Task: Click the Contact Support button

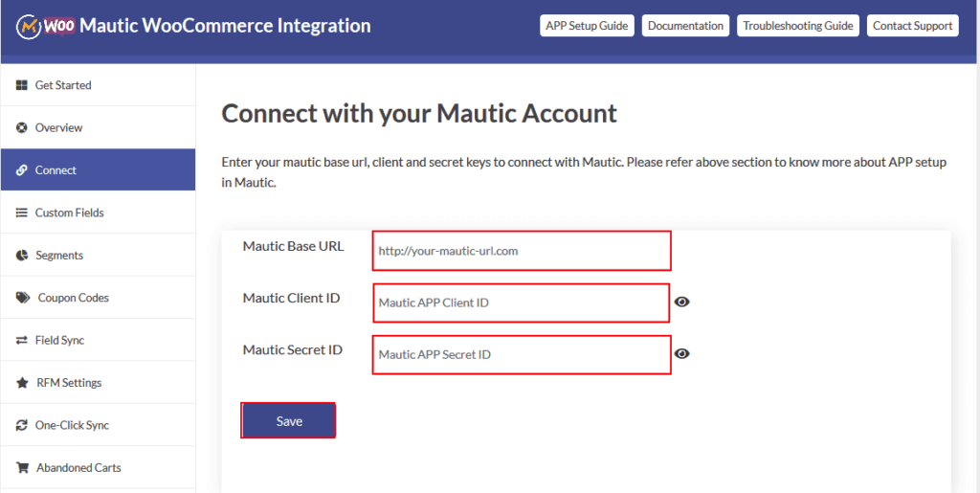Action: pos(912,26)
